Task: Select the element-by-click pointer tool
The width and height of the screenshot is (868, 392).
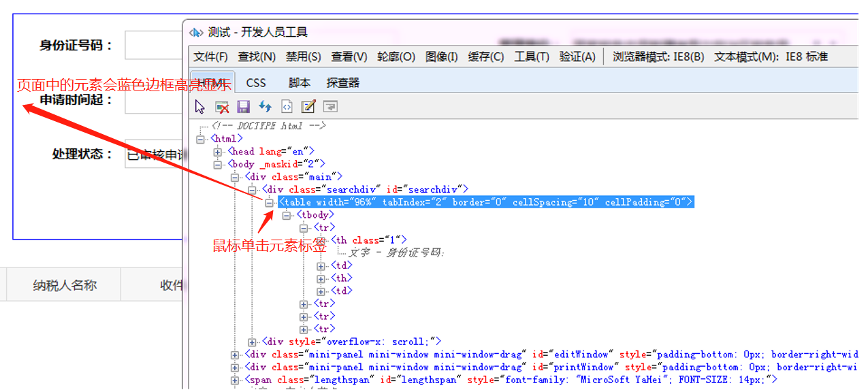Action: pos(199,106)
